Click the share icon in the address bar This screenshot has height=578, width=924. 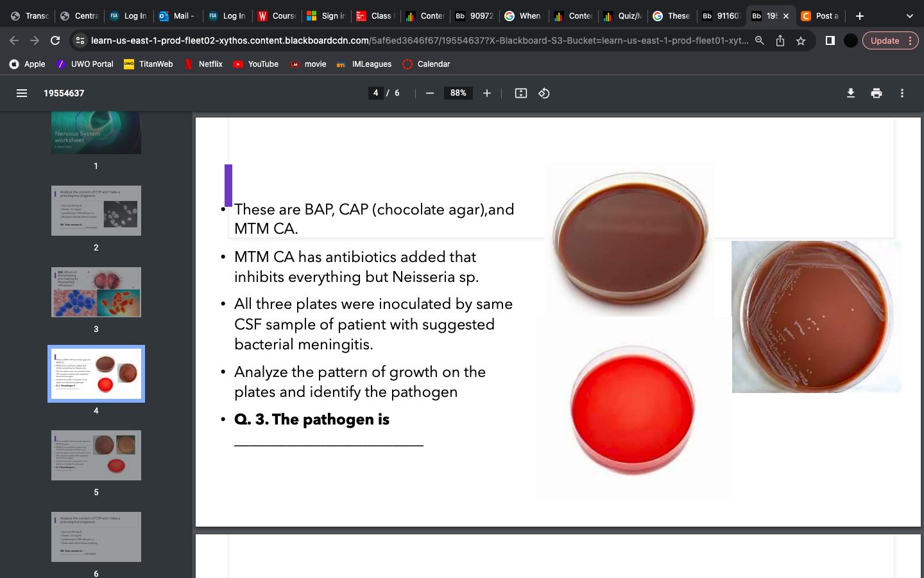(x=779, y=40)
